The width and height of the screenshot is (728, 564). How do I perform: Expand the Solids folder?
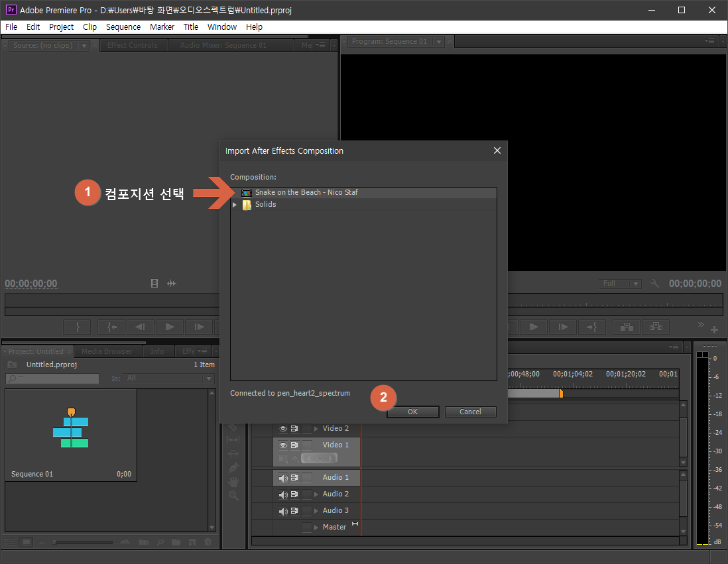235,205
